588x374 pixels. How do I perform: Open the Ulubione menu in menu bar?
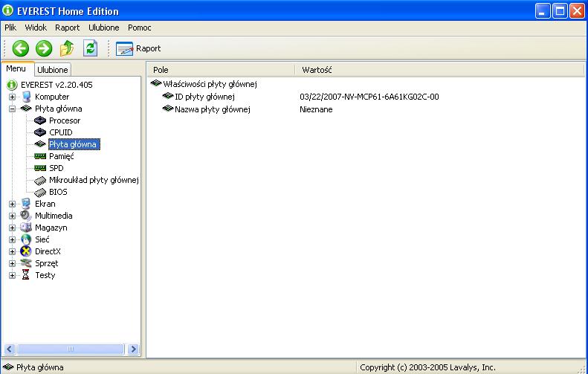coord(104,28)
